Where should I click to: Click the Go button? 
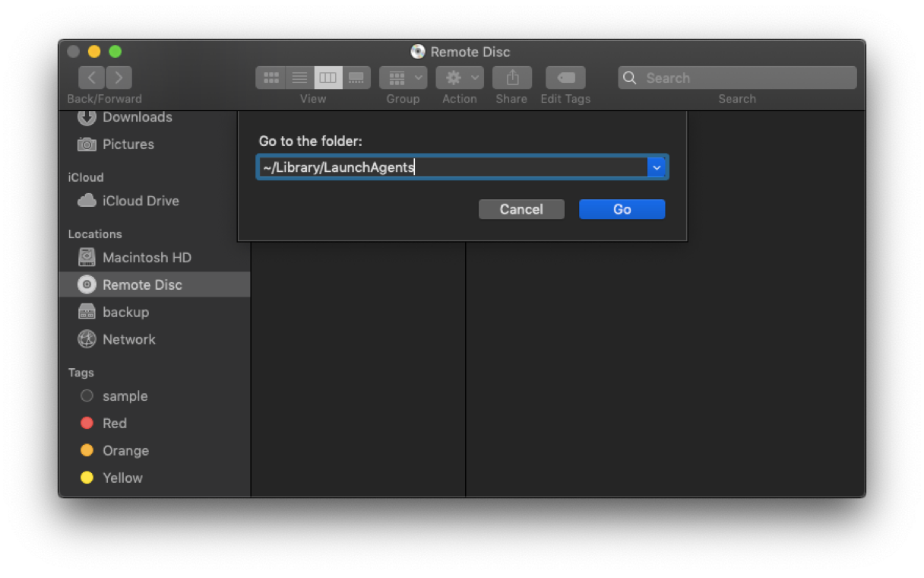tap(622, 209)
